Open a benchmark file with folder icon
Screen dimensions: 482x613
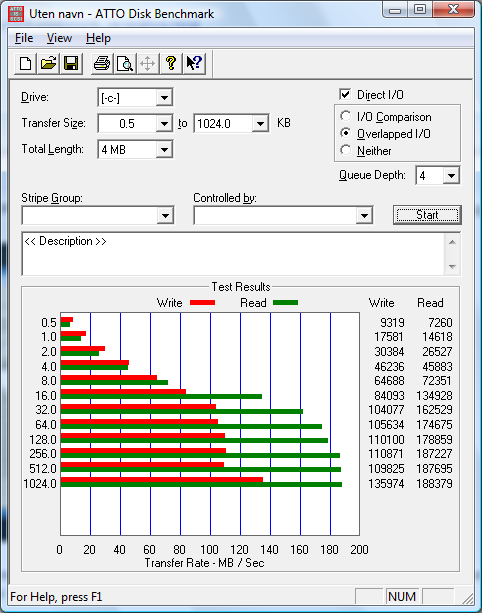(x=48, y=63)
